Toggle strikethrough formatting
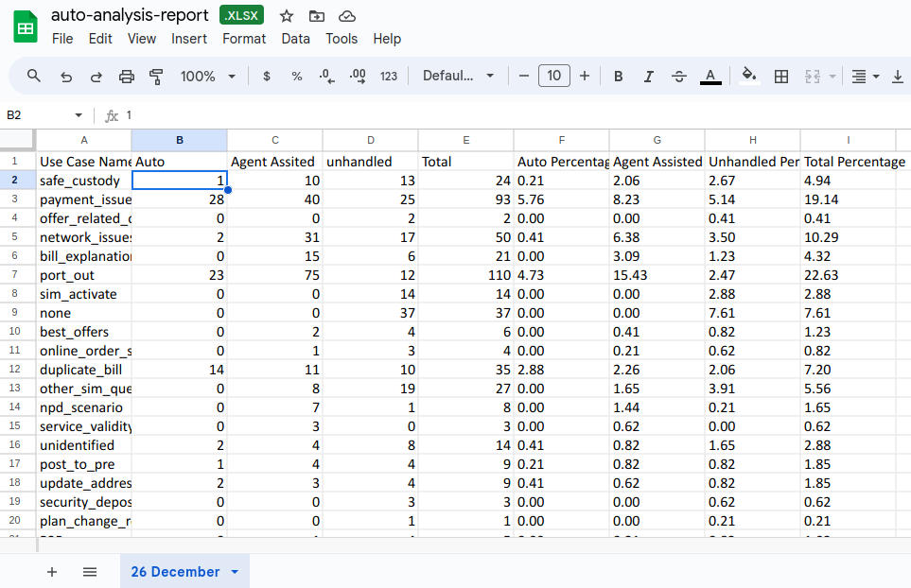Image resolution: width=911 pixels, height=588 pixels. click(679, 77)
